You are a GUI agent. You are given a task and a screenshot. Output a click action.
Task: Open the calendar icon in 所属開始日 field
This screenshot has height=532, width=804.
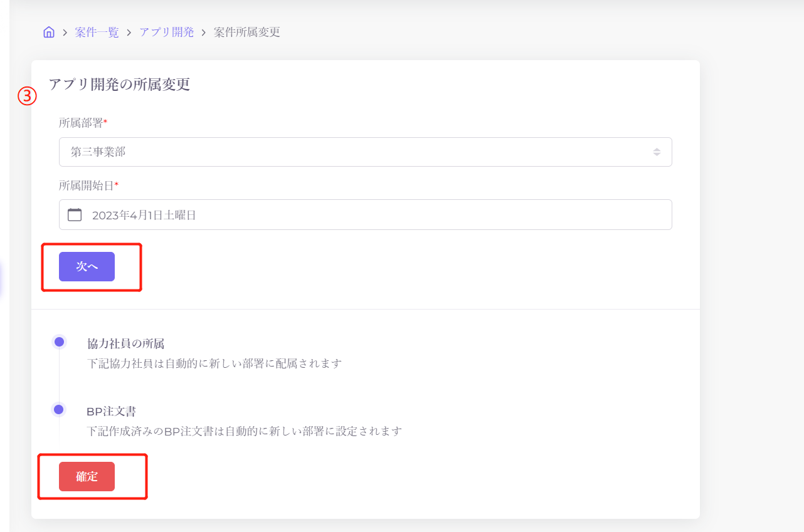pyautogui.click(x=75, y=215)
